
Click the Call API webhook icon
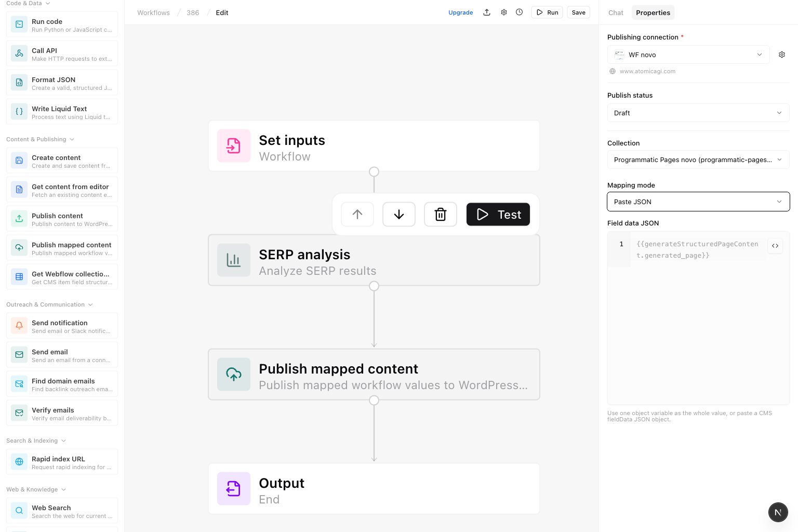click(x=19, y=54)
